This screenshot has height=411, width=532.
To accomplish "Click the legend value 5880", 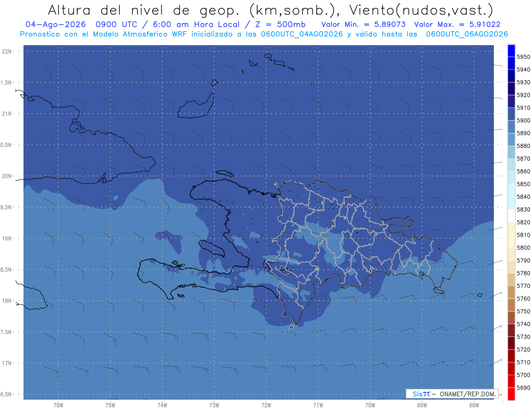I will [x=523, y=146].
